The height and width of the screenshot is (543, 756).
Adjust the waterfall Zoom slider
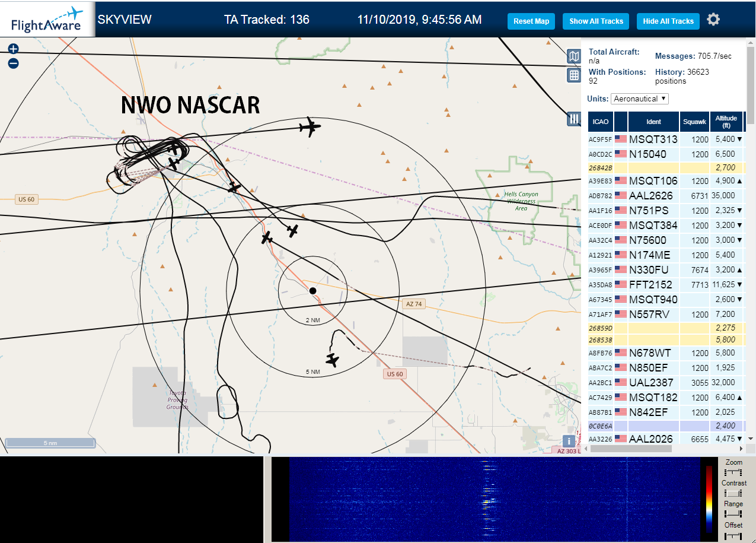[733, 472]
